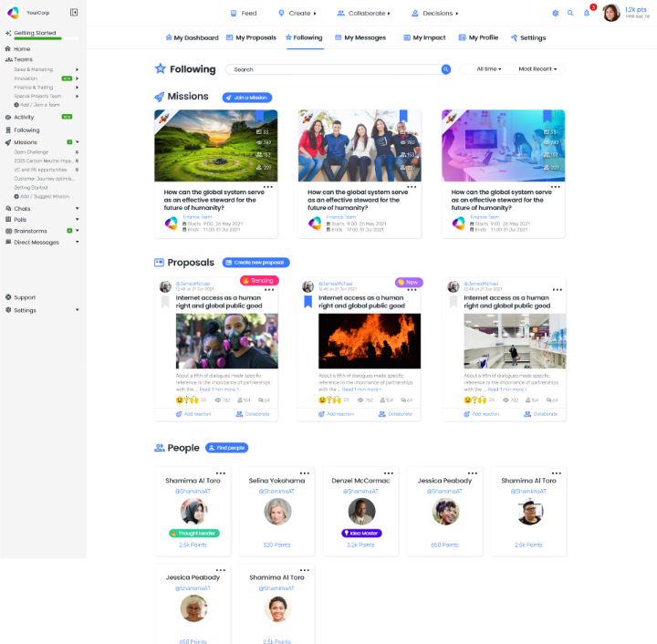
Task: Click Join a Mission button
Action: (246, 98)
